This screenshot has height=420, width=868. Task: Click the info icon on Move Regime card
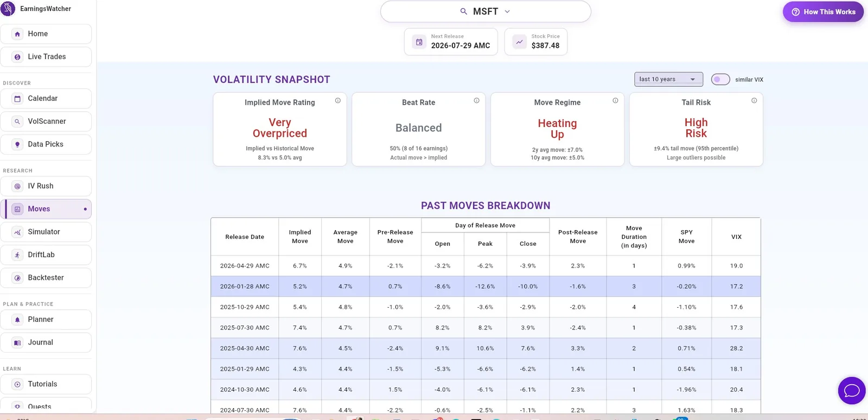[615, 100]
